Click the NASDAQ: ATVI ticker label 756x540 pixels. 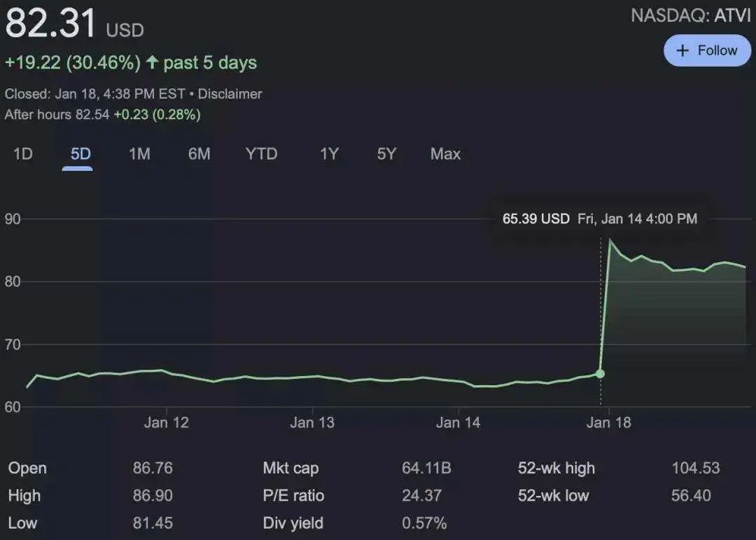[690, 16]
